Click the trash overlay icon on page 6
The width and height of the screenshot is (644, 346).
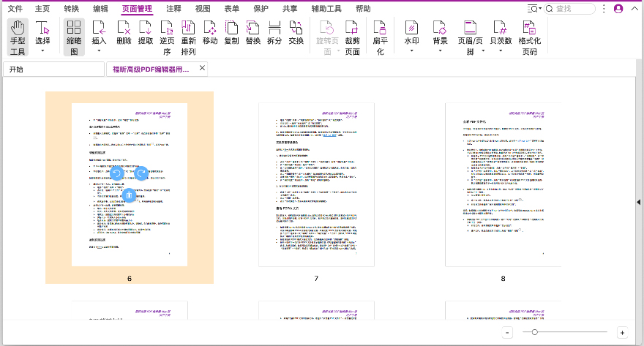click(128, 195)
